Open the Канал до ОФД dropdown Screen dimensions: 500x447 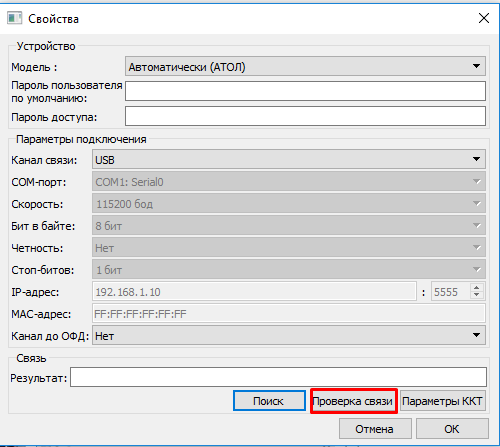(x=289, y=335)
